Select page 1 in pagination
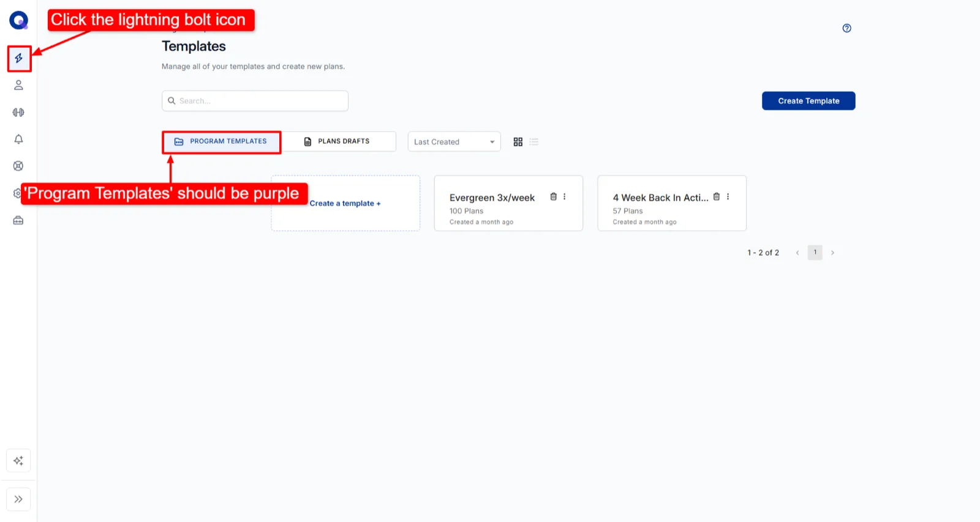The width and height of the screenshot is (980, 522). (815, 253)
